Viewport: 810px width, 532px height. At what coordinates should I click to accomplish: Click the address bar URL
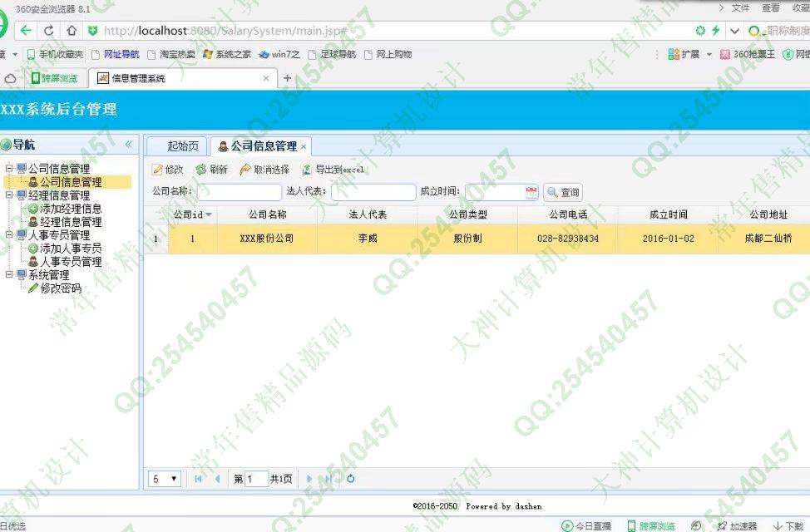225,31
